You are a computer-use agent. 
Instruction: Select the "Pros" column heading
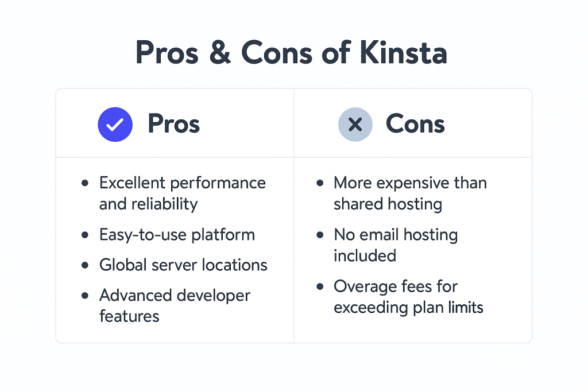173,124
